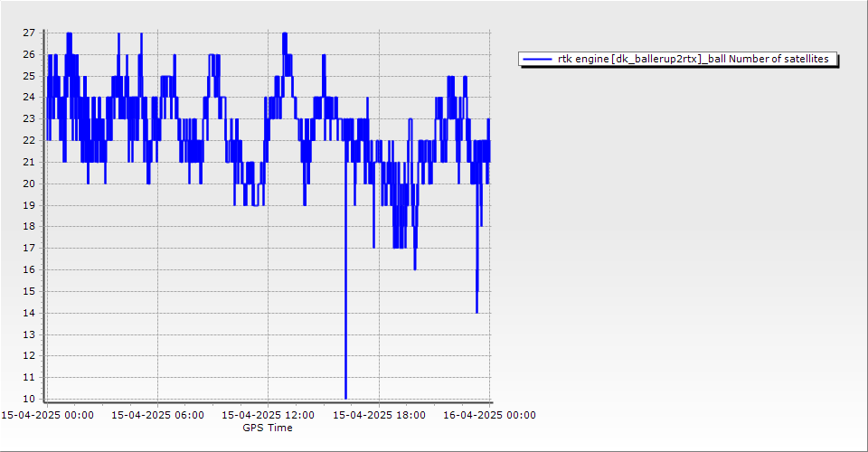Click the y-axis value 17
868x452 pixels.
[x=29, y=248]
